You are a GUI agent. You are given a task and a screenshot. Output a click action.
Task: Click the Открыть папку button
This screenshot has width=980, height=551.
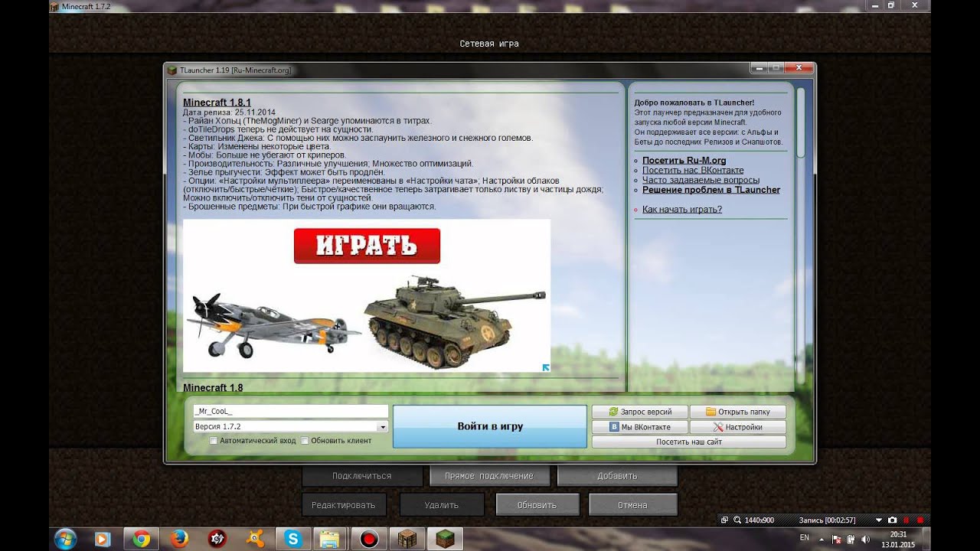(738, 412)
